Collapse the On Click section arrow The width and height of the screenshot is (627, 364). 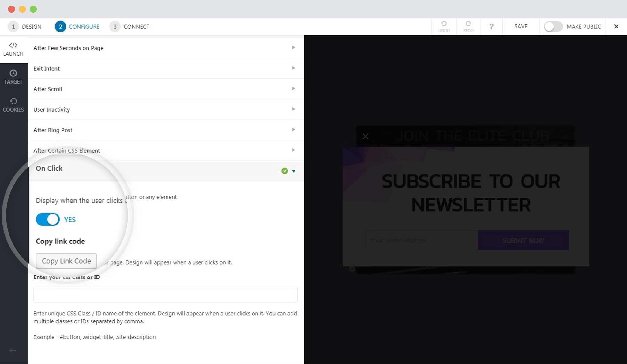click(x=294, y=171)
